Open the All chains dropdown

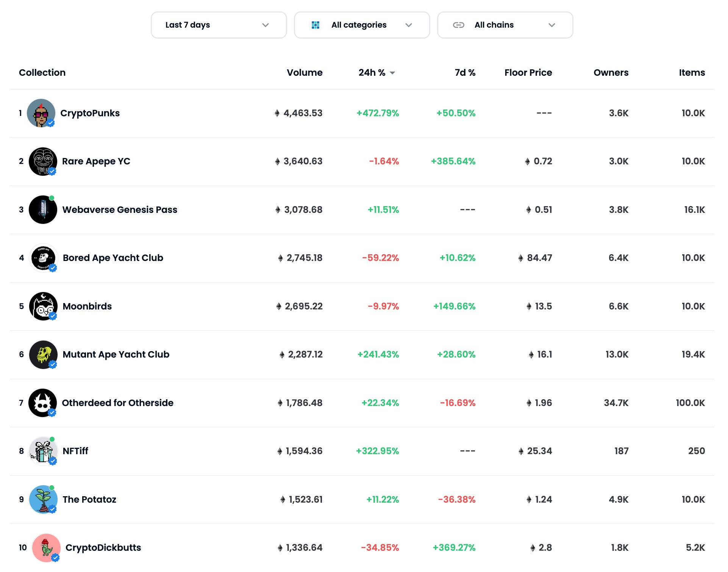click(x=505, y=25)
